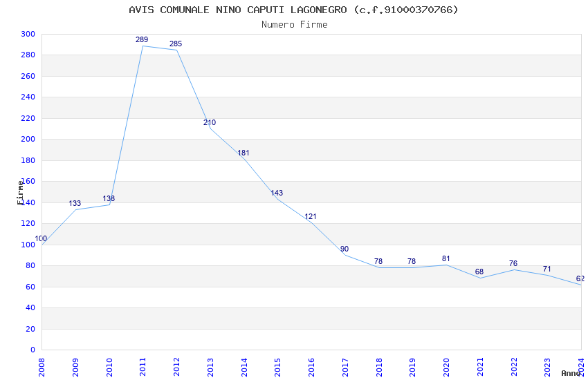Click the y-axis value 220
The width and height of the screenshot is (588, 380).
pos(28,118)
